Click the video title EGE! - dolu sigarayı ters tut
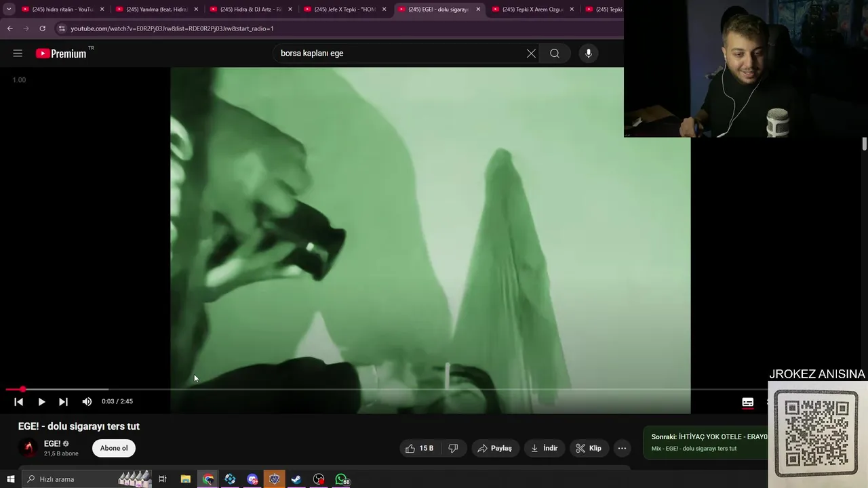Image resolution: width=868 pixels, height=488 pixels. (79, 426)
